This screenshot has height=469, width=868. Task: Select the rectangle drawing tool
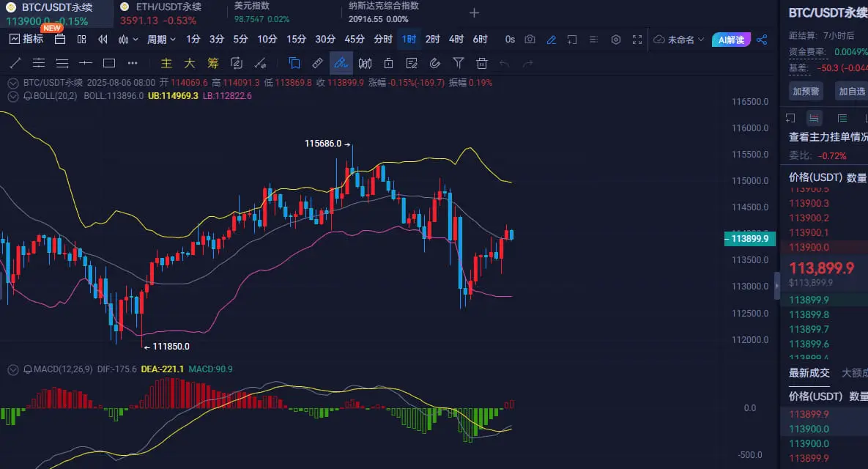(x=109, y=63)
